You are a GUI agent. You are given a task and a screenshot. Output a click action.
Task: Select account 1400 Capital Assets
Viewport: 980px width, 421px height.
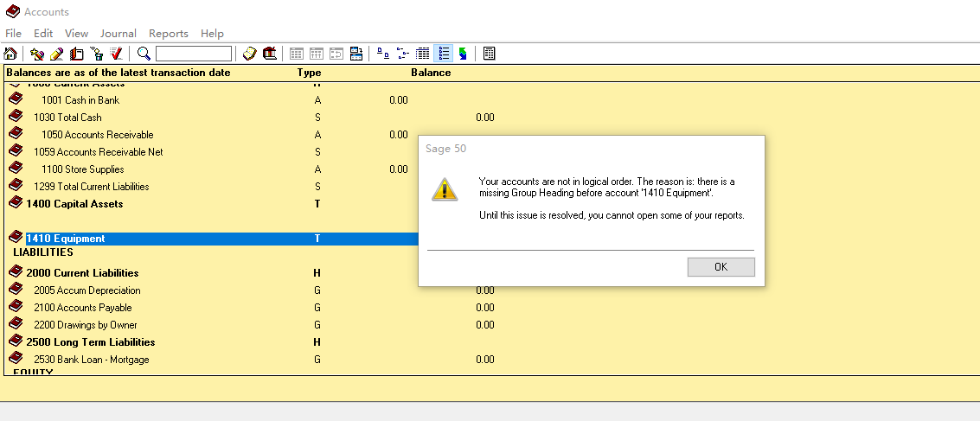(74, 204)
